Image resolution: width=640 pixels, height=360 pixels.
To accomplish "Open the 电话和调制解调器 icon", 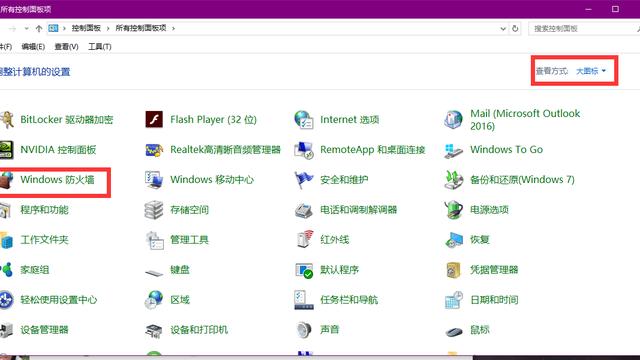I will (304, 210).
